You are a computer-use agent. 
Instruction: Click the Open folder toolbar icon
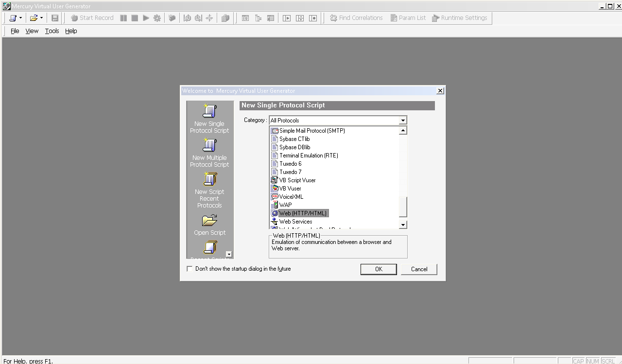coord(34,18)
